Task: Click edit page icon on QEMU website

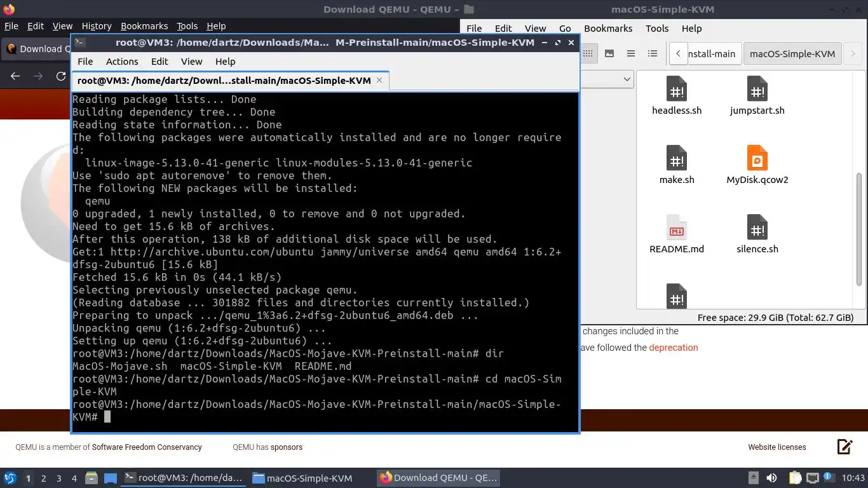Action: [844, 447]
